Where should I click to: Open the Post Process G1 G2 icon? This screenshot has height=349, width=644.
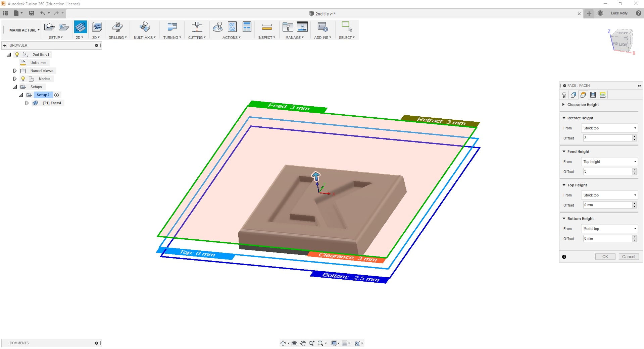232,27
